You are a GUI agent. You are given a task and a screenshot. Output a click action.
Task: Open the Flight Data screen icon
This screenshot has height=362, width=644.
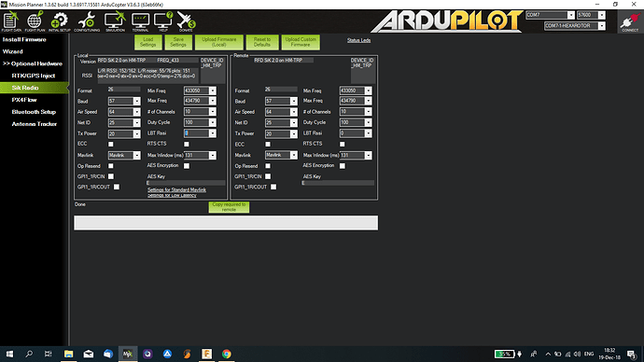11,21
